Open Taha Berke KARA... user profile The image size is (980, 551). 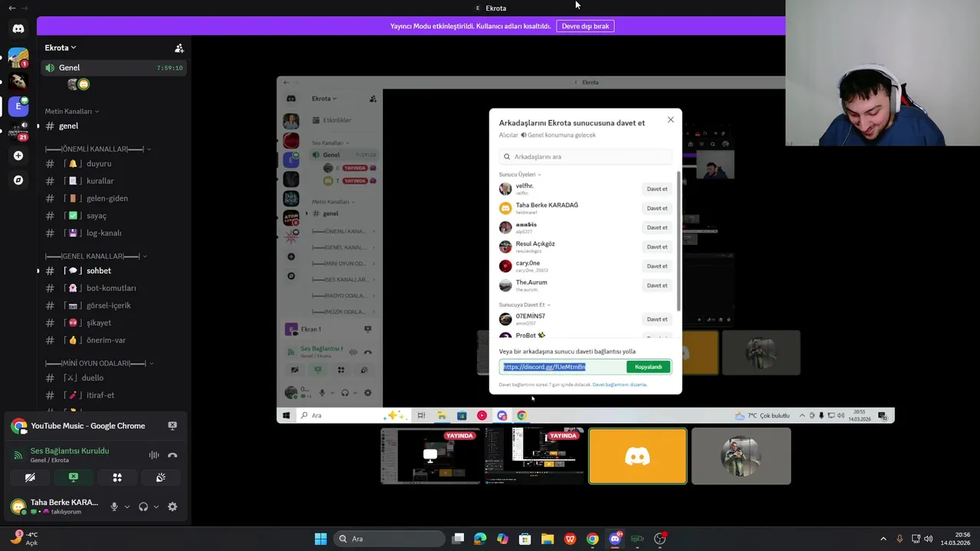pyautogui.click(x=55, y=507)
